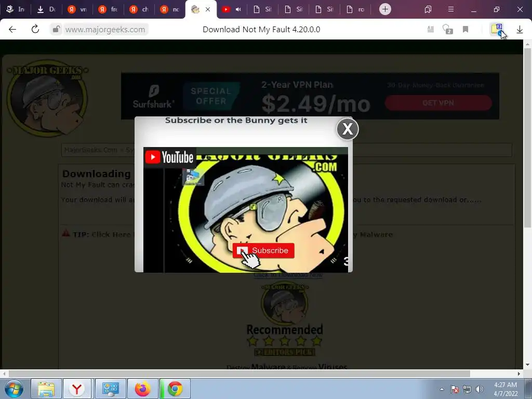This screenshot has width=532, height=399.
Task: Bookmark this page
Action: pos(465,30)
